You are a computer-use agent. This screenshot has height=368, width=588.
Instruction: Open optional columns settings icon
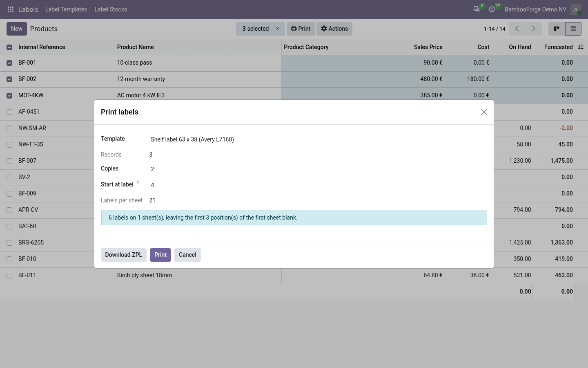pos(581,47)
